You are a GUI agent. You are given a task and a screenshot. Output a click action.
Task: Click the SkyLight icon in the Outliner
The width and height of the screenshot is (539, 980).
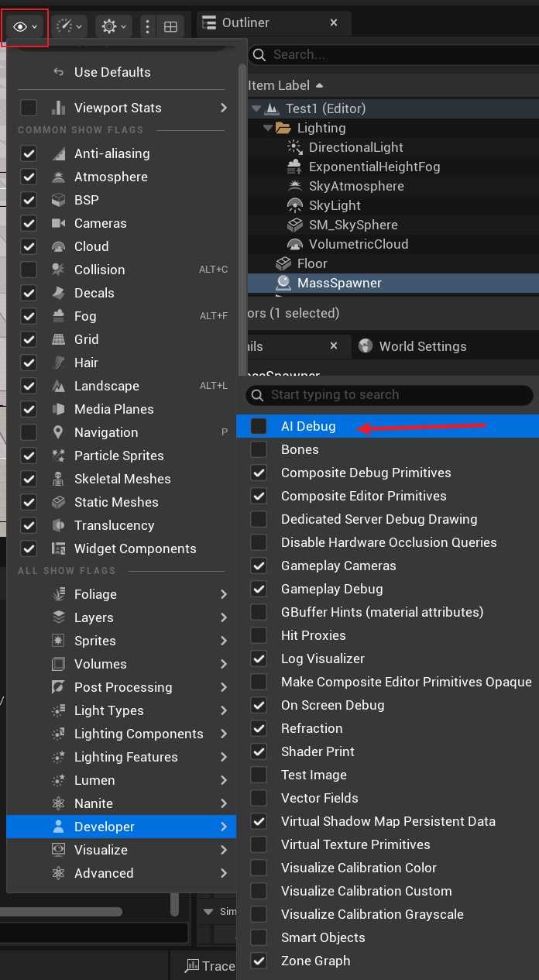[x=294, y=205]
